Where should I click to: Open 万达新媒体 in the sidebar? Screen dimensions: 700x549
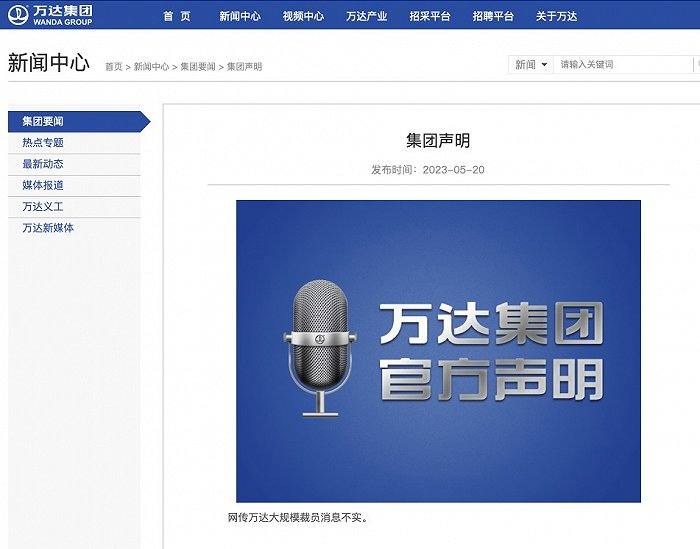click(74, 228)
